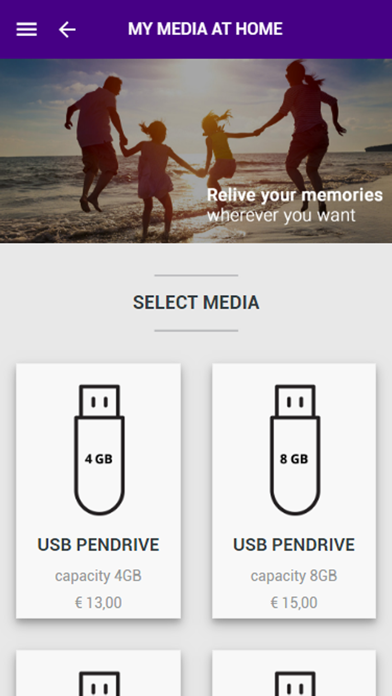Select the € 13,00 price label
The width and height of the screenshot is (392, 696).
pos(98,603)
